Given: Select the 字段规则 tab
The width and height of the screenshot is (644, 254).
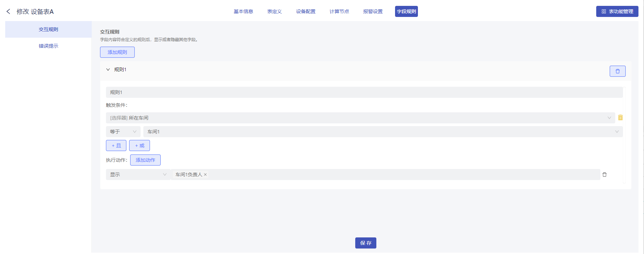Looking at the screenshot, I should tap(406, 11).
